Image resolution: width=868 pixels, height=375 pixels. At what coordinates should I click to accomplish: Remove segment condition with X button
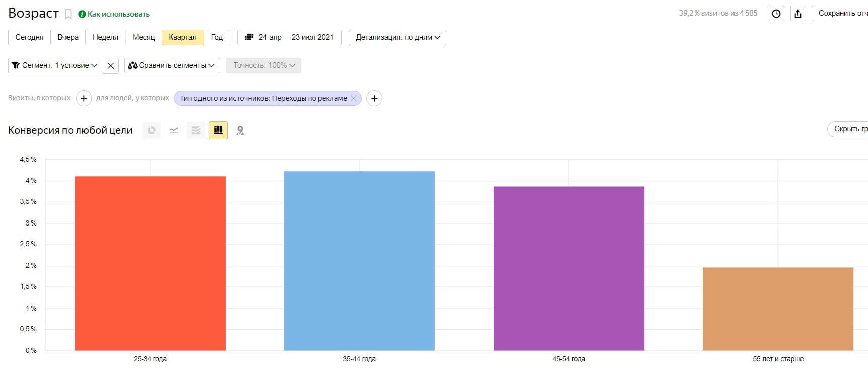(111, 66)
